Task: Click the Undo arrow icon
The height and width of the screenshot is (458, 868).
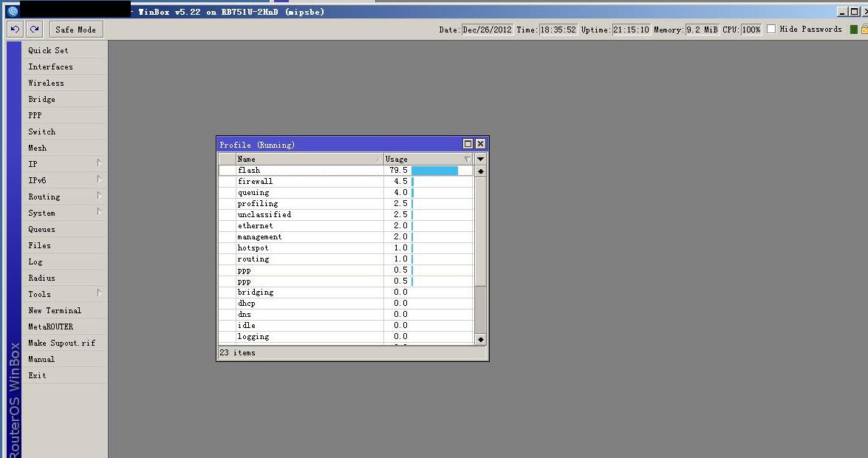Action: pos(15,30)
